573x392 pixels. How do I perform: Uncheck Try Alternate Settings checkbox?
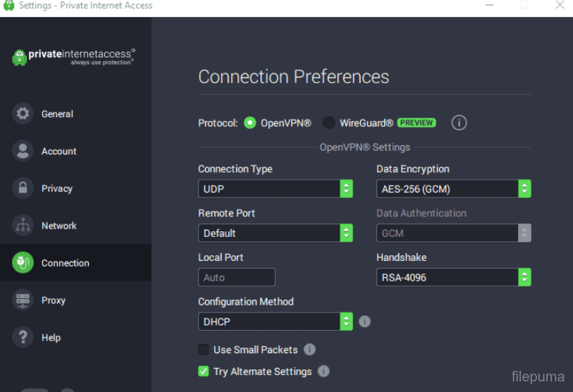pos(204,372)
